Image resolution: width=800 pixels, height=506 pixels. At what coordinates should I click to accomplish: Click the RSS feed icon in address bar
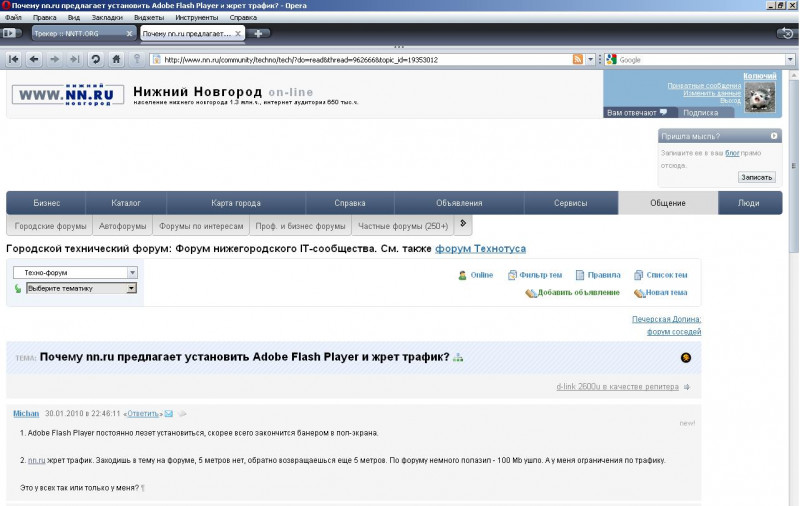pos(578,60)
